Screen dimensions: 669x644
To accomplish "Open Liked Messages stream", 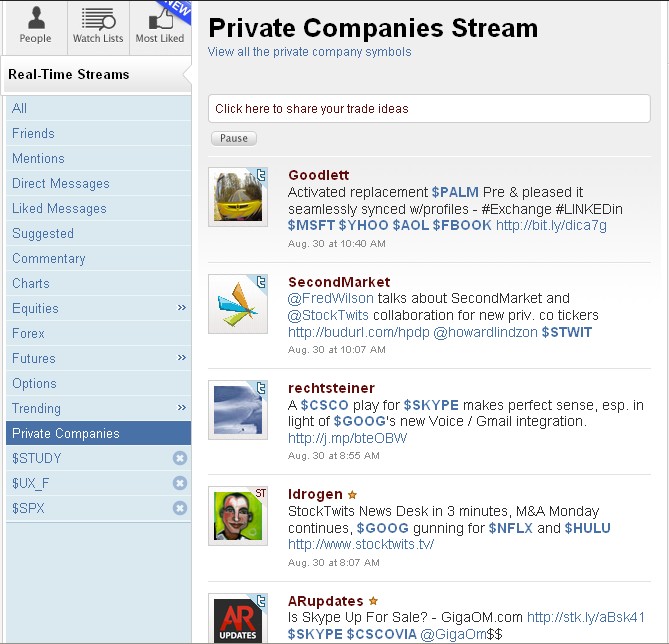I will [99, 208].
